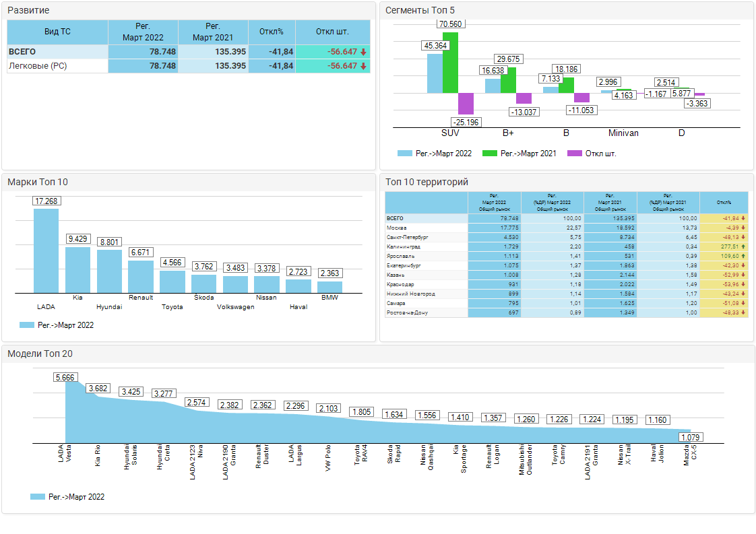The height and width of the screenshot is (534, 756).
Task: Click the red down arrow in the Легковые (PC) row
Action: point(363,66)
